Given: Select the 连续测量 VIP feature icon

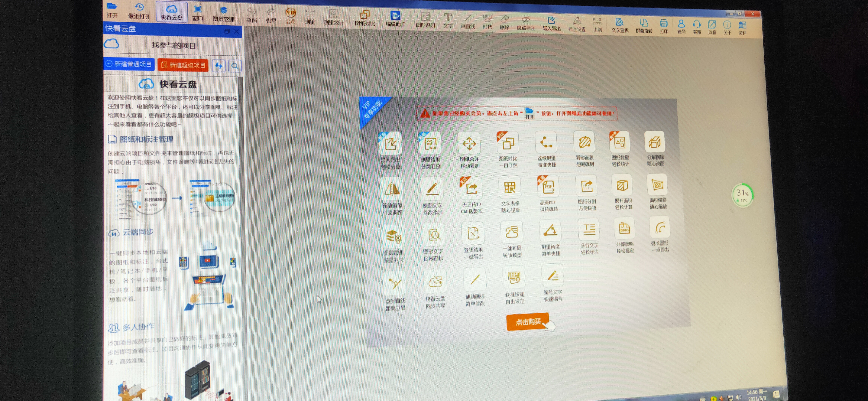Looking at the screenshot, I should (x=546, y=142).
